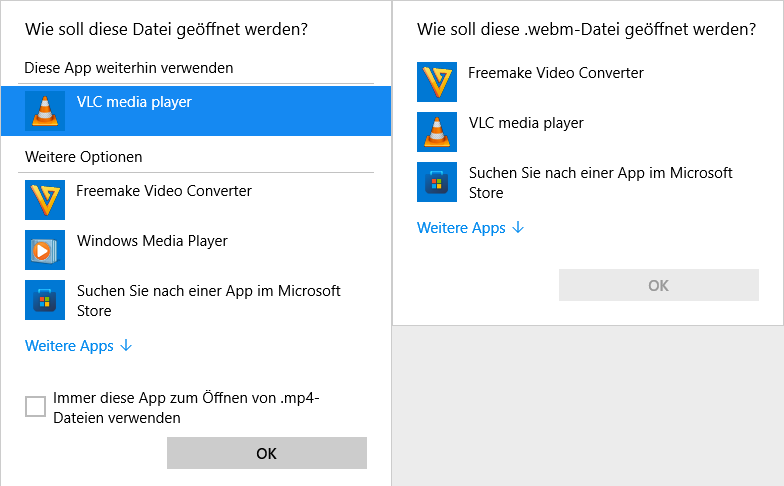Click 'Wie soll diese Datei' dialog title
The image size is (784, 486).
tap(166, 29)
